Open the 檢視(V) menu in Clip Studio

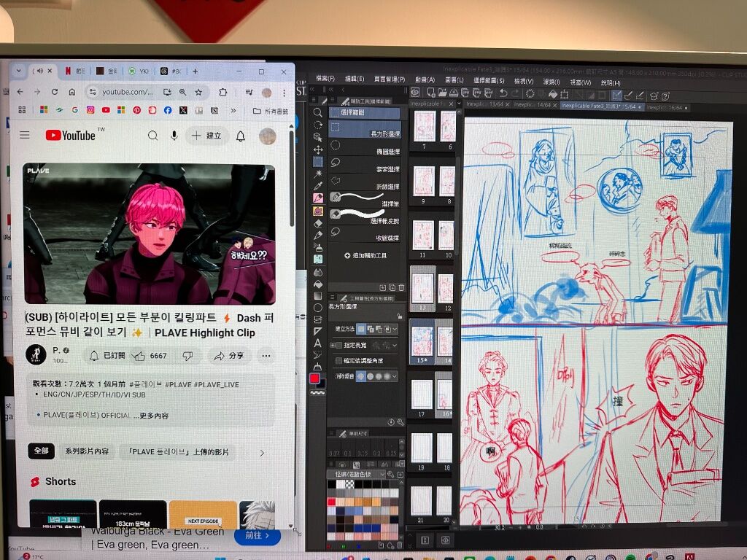pyautogui.click(x=524, y=82)
